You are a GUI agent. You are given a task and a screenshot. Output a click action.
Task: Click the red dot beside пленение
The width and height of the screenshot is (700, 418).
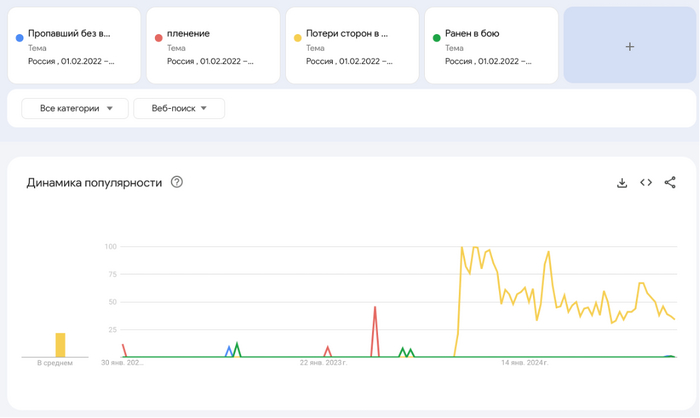(159, 38)
